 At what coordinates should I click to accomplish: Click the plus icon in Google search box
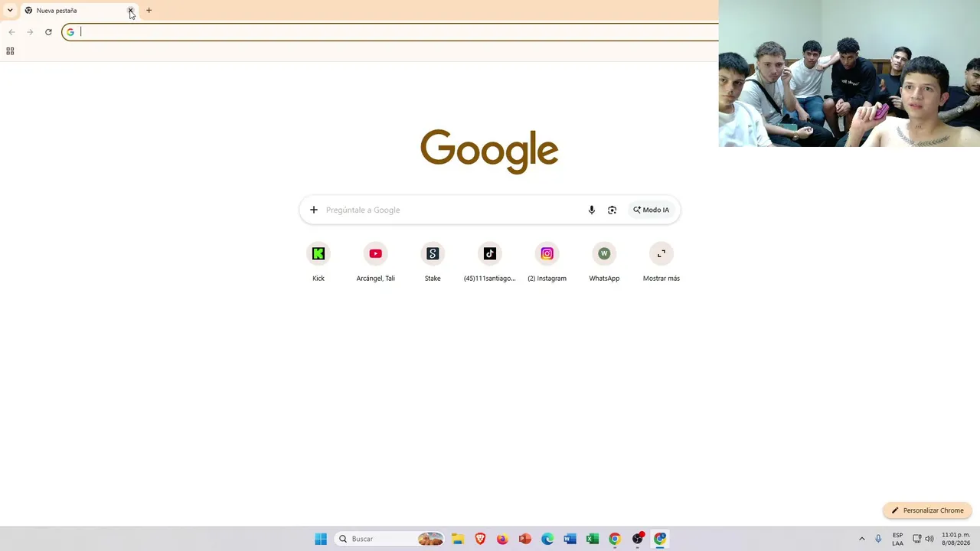coord(313,210)
